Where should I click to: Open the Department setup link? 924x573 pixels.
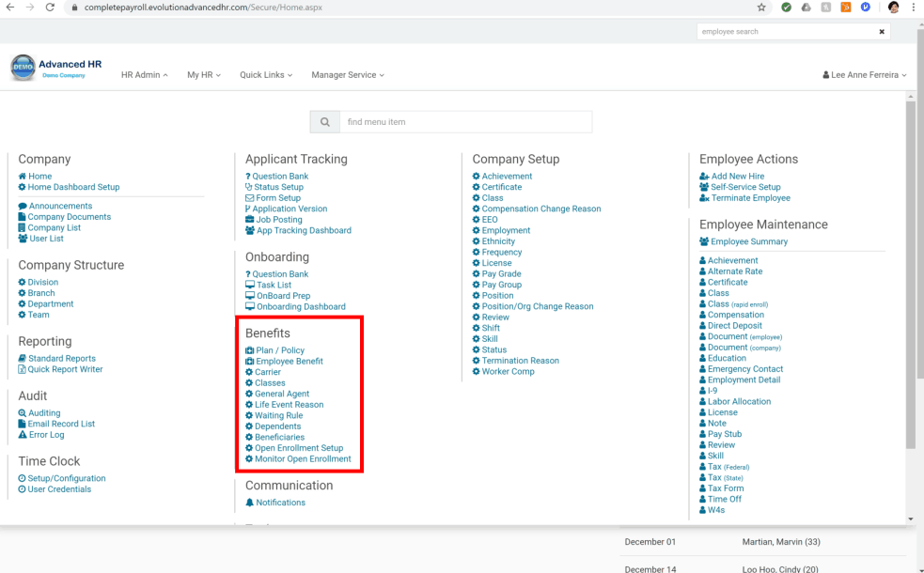point(51,303)
